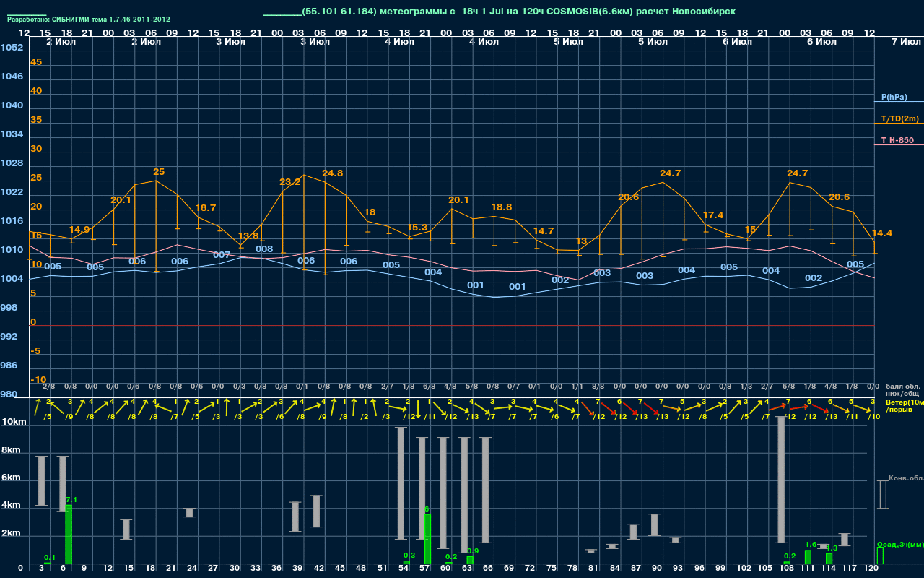Click the 1028 pressure axis label
924x578 pixels.
click(12, 163)
